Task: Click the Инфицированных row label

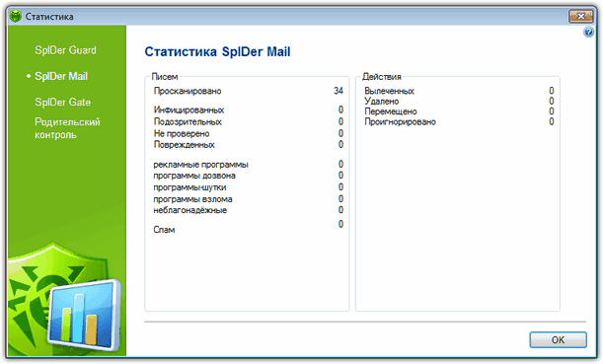Action: (x=188, y=109)
